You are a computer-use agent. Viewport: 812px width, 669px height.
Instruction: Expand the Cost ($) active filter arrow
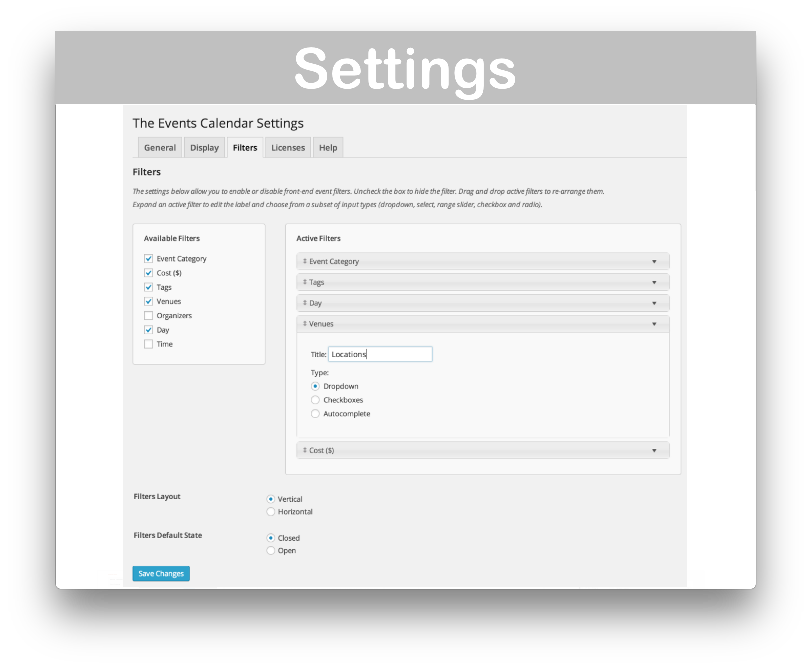pos(654,451)
